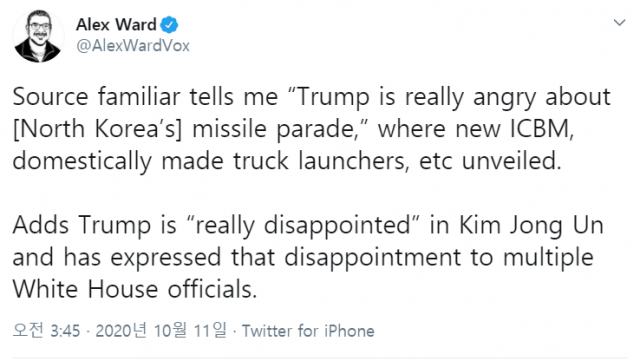Image resolution: width=640 pixels, height=361 pixels.
Task: Click the 2020년 10월 11일 date
Action: coord(161,330)
